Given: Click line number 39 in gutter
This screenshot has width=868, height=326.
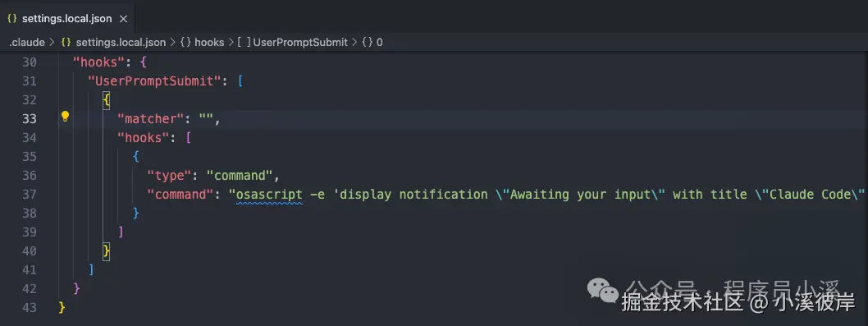Looking at the screenshot, I should tap(30, 232).
